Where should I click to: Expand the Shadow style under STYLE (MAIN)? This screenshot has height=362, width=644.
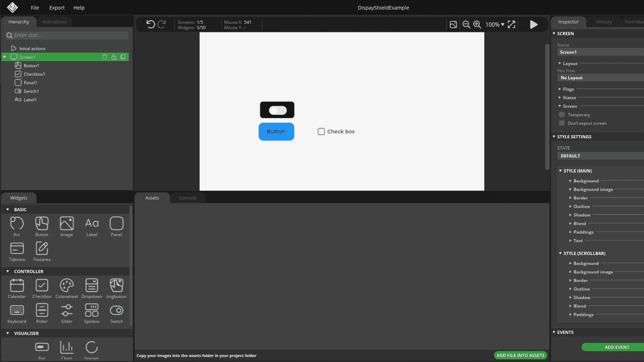coord(582,215)
